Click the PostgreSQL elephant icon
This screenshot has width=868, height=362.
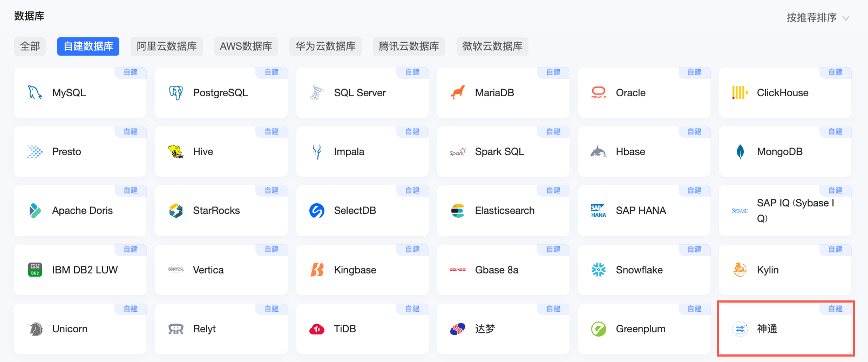[176, 92]
